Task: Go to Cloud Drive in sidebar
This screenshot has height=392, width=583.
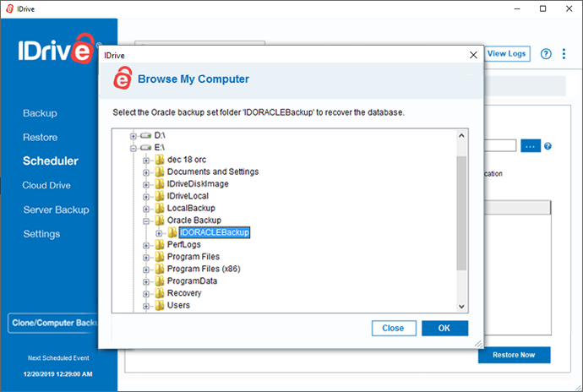Action: [46, 185]
